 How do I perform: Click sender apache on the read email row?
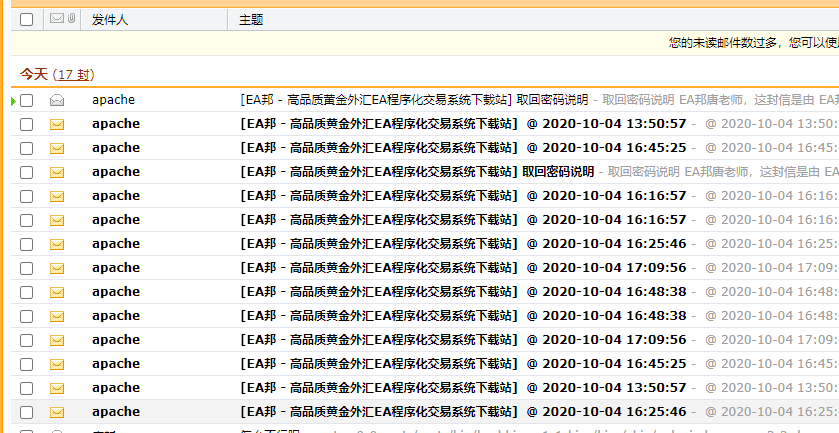pyautogui.click(x=113, y=100)
